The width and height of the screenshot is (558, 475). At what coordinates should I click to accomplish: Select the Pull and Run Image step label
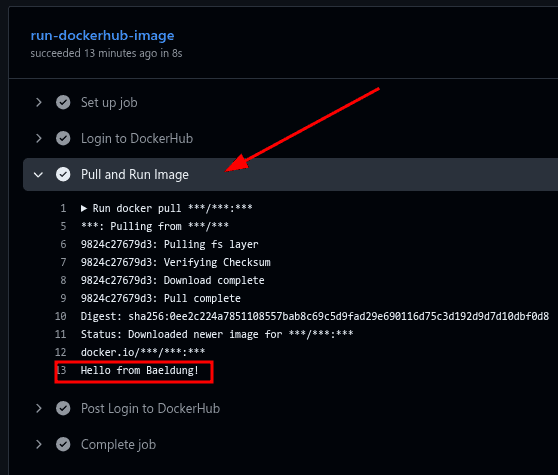click(135, 175)
